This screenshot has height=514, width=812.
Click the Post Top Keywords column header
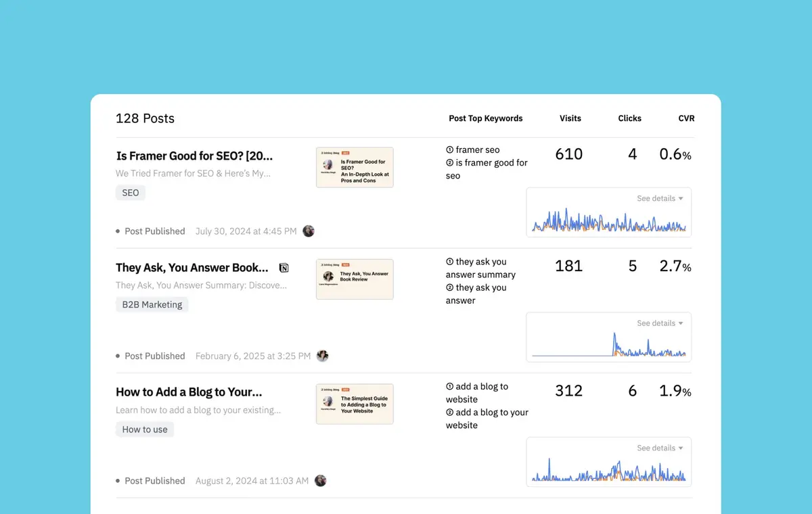click(x=486, y=118)
